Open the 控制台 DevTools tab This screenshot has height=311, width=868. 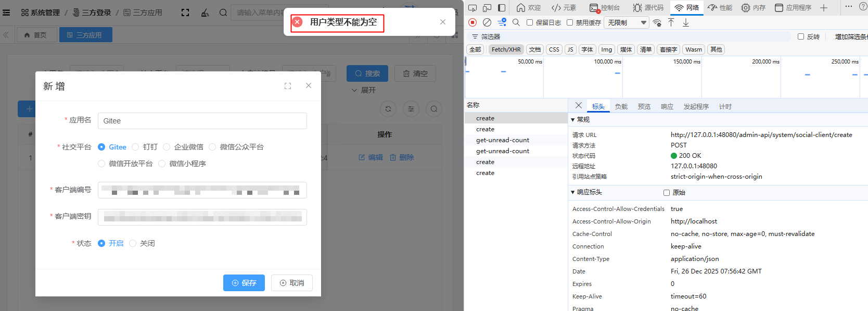pos(605,8)
